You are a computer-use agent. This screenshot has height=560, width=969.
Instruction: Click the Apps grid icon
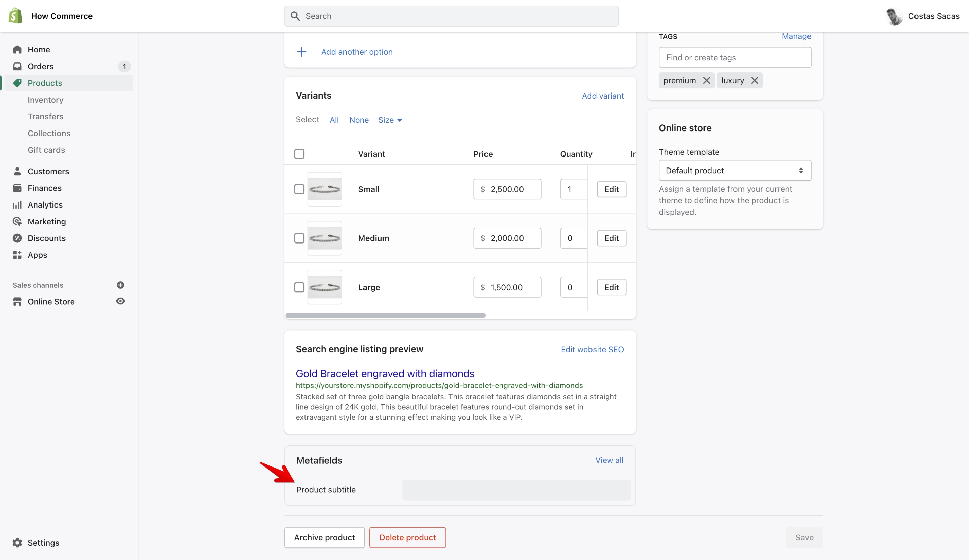click(17, 255)
